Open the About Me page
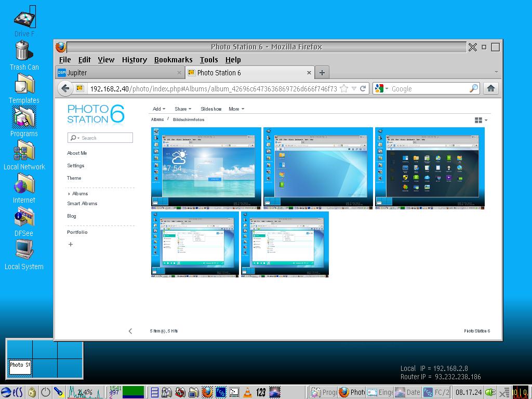 (x=77, y=153)
